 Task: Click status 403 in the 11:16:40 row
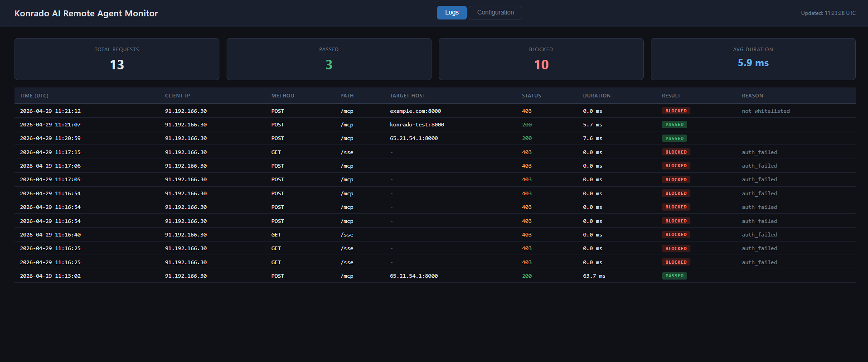(x=527, y=235)
